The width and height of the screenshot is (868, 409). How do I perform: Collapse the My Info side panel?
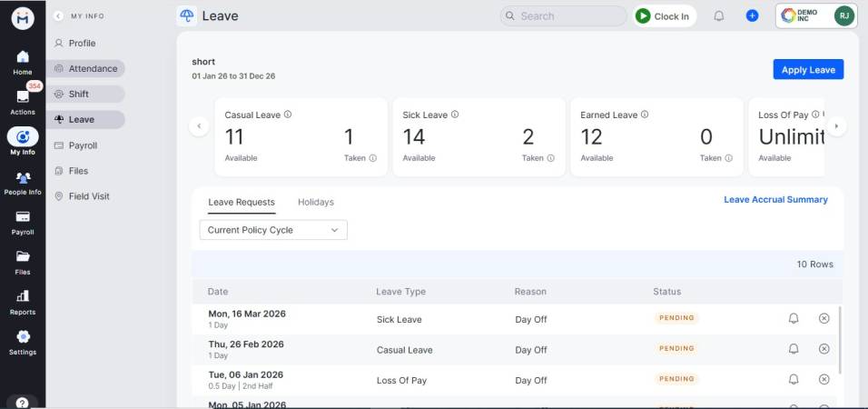tap(58, 15)
